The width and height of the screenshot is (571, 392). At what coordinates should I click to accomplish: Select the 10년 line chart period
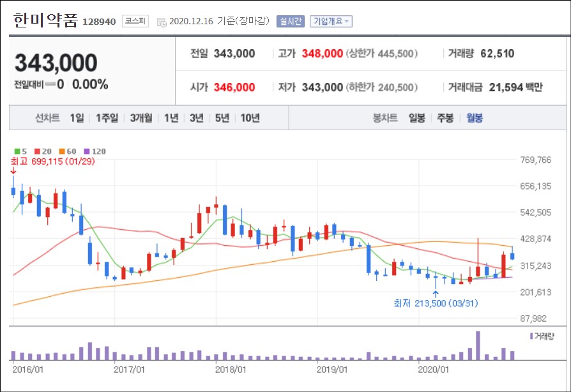click(250, 118)
